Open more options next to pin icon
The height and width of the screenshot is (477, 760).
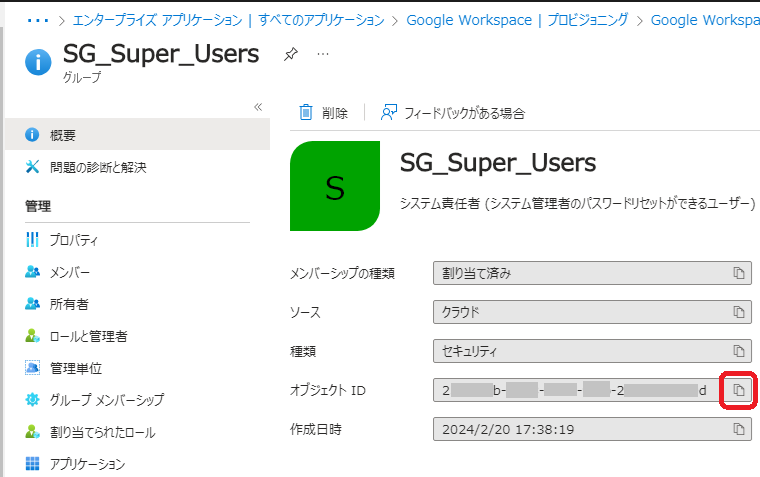(x=323, y=54)
